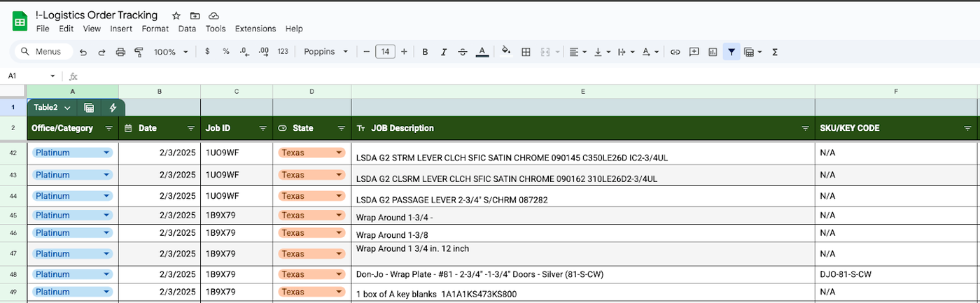
Task: Open the Data menu
Action: (187, 29)
